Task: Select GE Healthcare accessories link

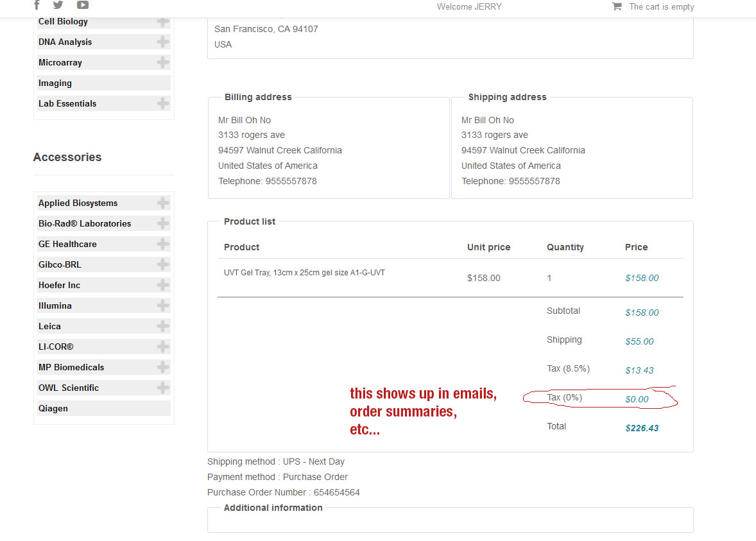Action: 67,244
